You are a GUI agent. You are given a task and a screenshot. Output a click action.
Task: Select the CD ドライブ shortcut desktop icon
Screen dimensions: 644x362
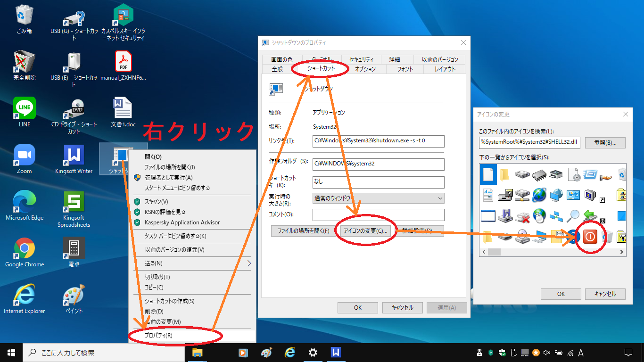coord(74,116)
